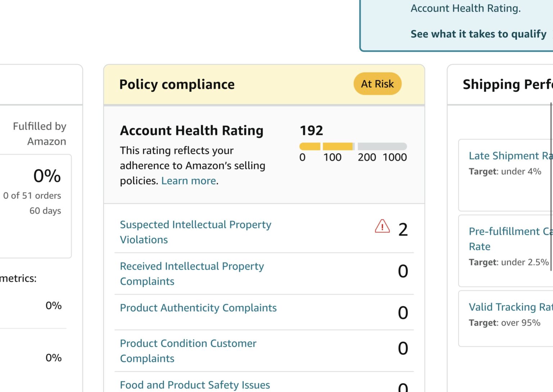Viewport: 553px width, 392px height.
Task: Click the large 0% defect rate
Action: click(47, 176)
